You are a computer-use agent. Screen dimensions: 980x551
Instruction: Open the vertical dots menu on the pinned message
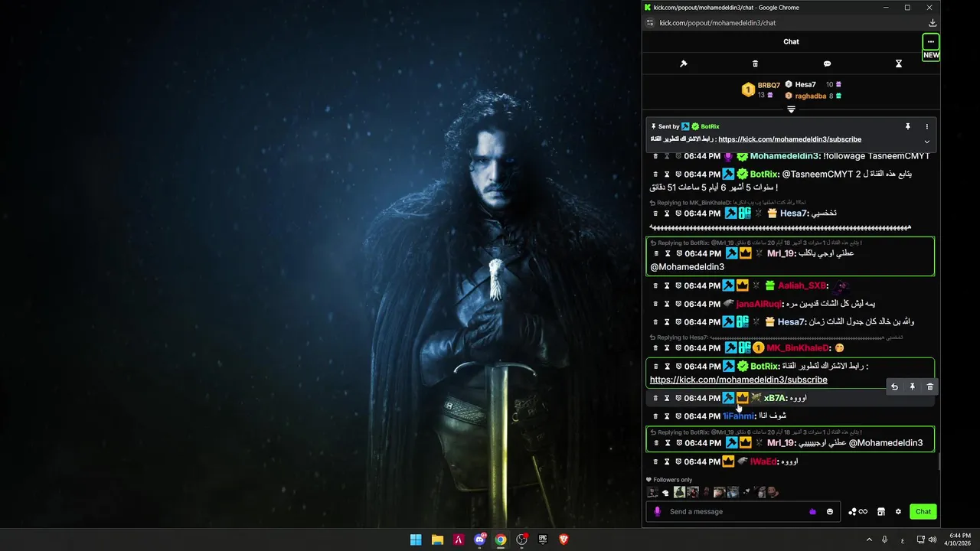pos(926,126)
